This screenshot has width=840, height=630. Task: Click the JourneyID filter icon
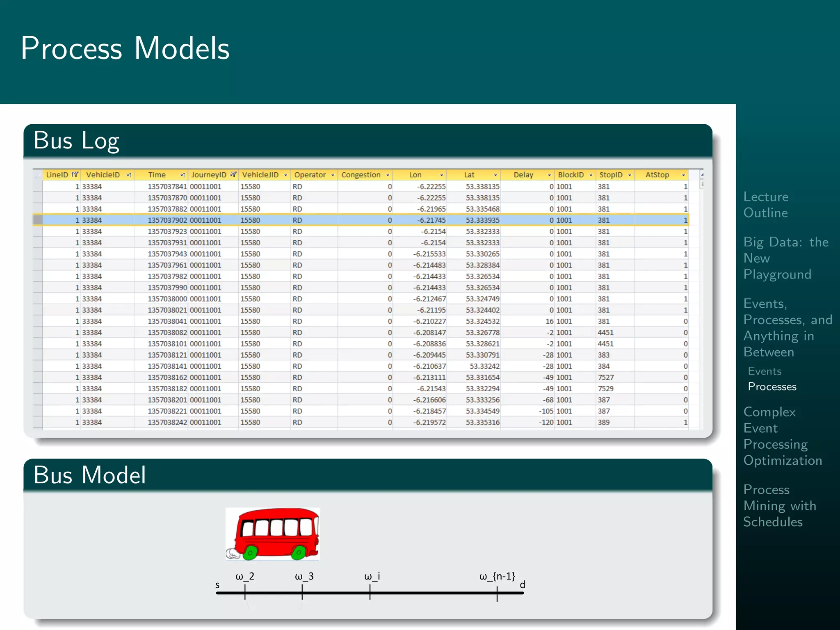233,175
